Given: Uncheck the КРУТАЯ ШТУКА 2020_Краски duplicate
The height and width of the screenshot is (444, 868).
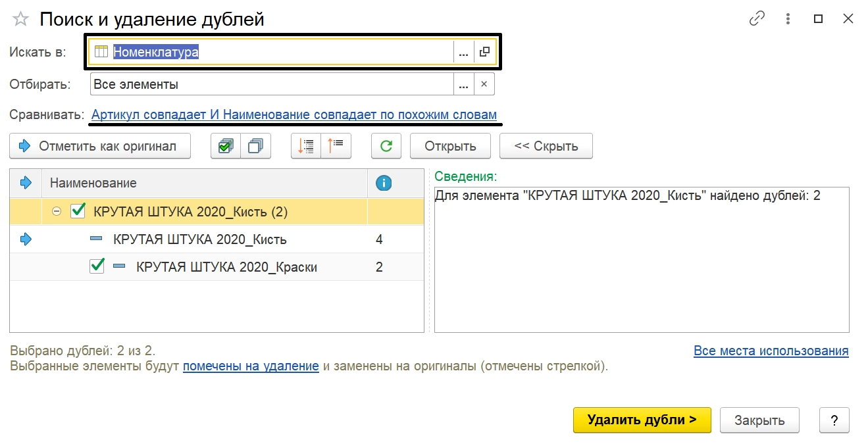Looking at the screenshot, I should tap(97, 266).
